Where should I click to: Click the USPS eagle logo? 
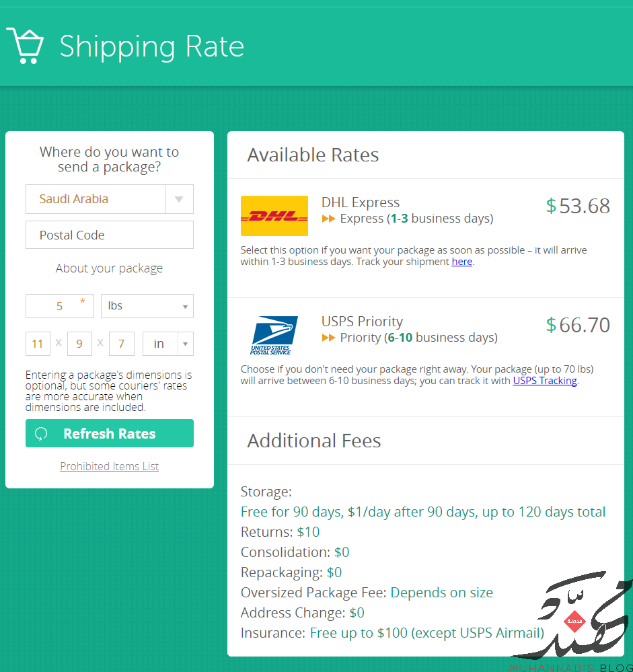pos(274,335)
